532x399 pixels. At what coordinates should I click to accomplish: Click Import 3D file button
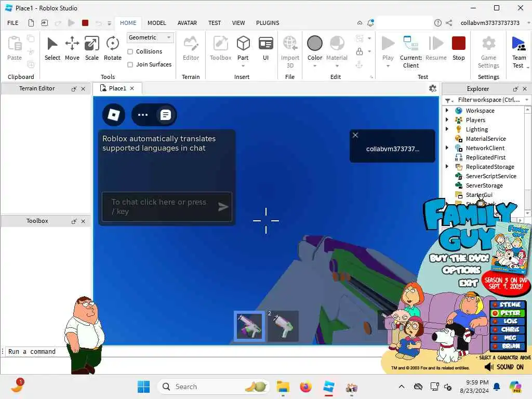290,52
